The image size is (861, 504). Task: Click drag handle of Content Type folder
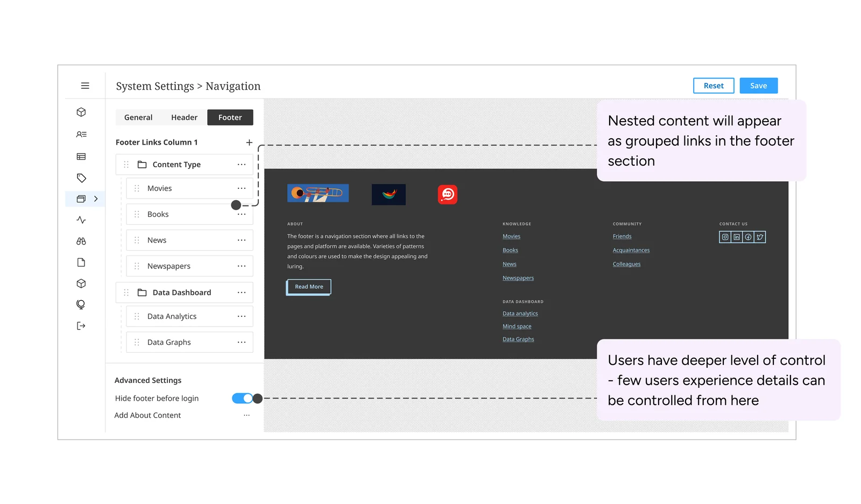click(x=126, y=165)
